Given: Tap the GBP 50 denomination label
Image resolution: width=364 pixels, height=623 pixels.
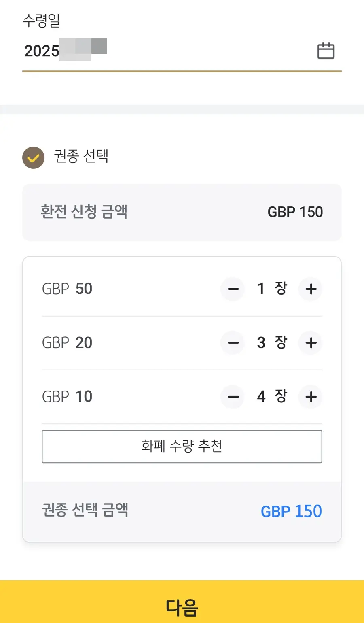Looking at the screenshot, I should tap(67, 289).
